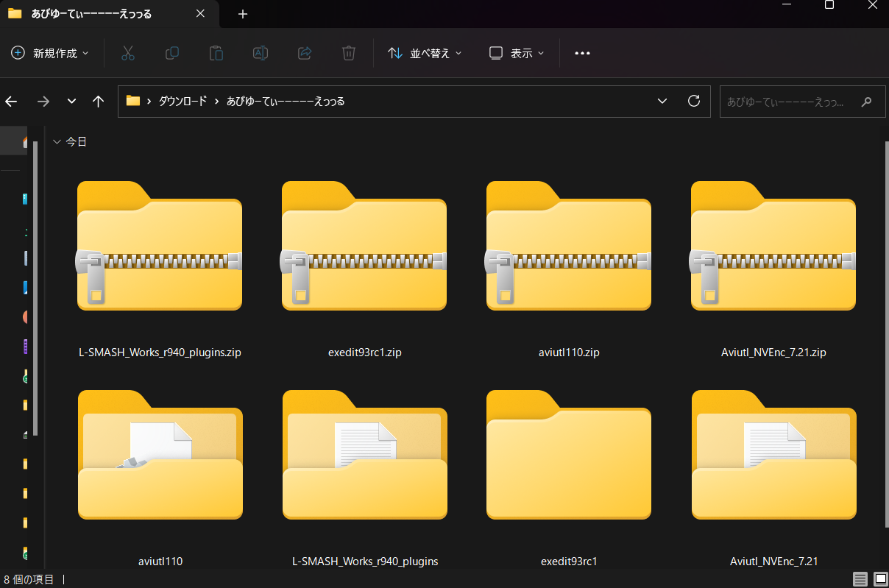Click the back navigation arrow
Screen dimensions: 889x588
click(x=12, y=101)
